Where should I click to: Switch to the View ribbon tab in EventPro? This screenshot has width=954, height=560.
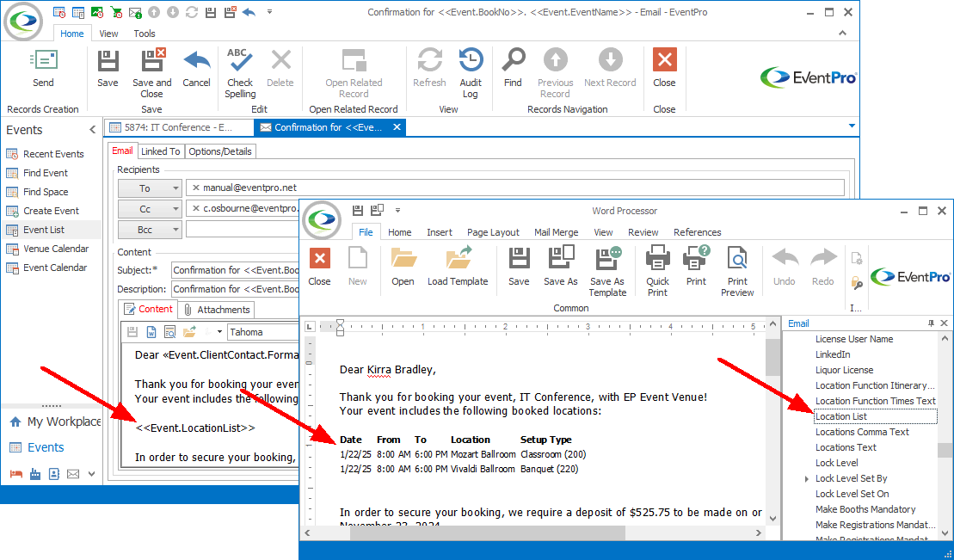click(108, 34)
